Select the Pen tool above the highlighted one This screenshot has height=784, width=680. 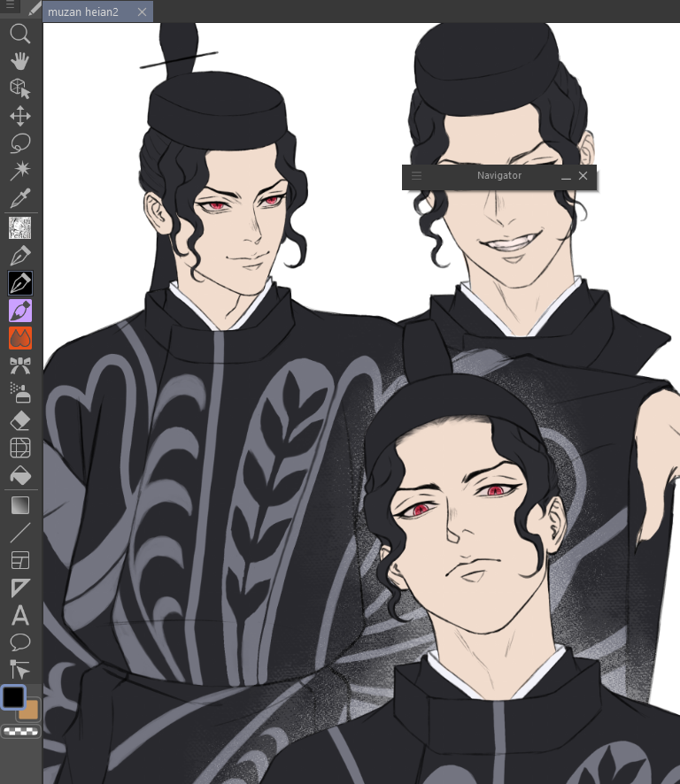(20, 256)
